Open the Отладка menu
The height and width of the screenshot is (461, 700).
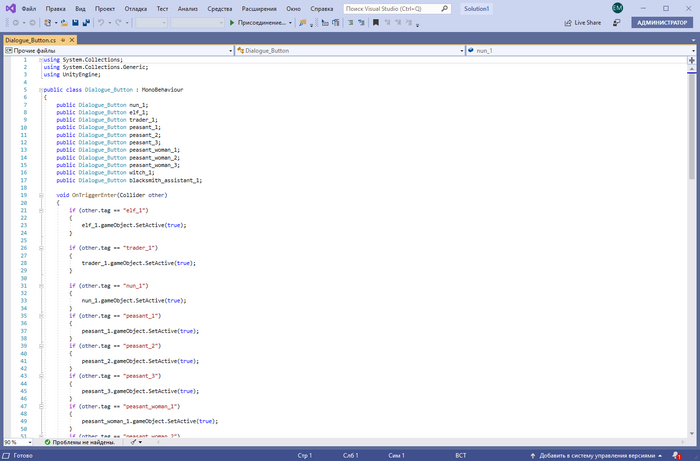(x=136, y=8)
